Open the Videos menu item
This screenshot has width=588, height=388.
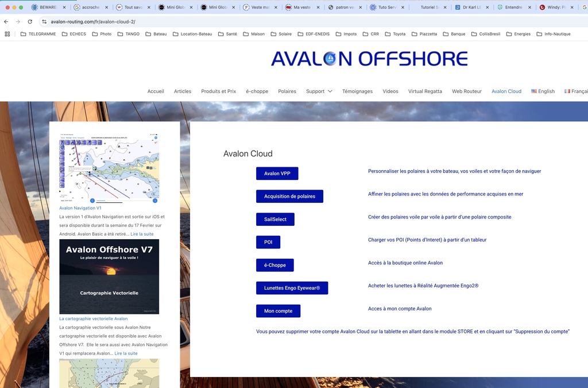pyautogui.click(x=390, y=91)
